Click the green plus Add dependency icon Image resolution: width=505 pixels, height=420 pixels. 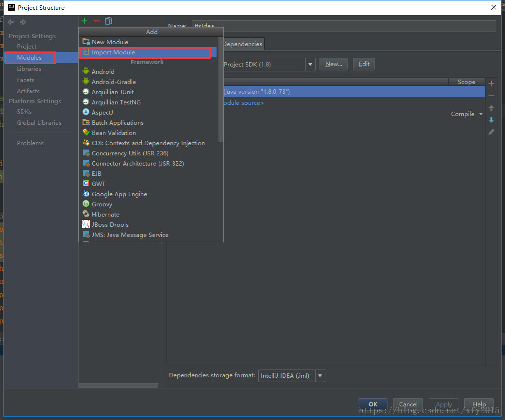click(x=491, y=84)
